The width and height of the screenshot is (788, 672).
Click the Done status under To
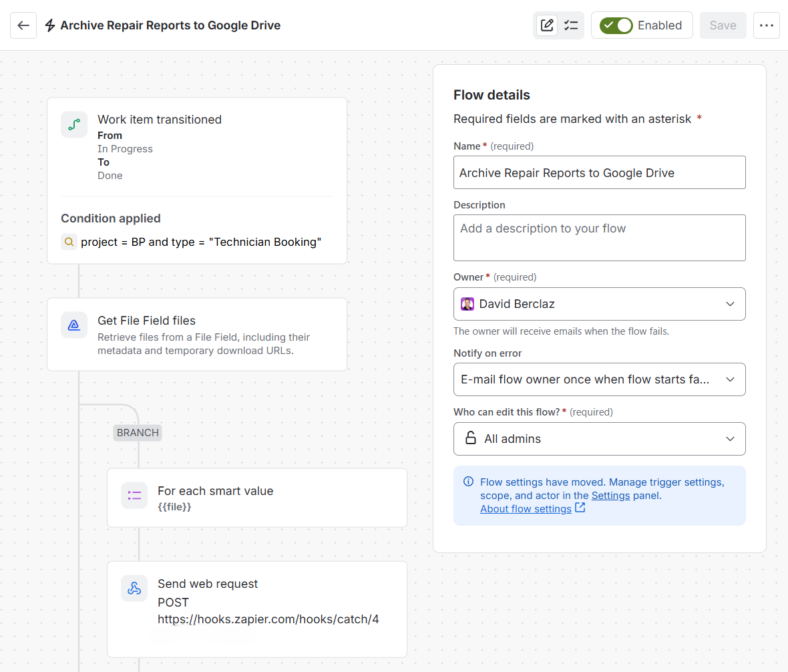[x=110, y=176]
